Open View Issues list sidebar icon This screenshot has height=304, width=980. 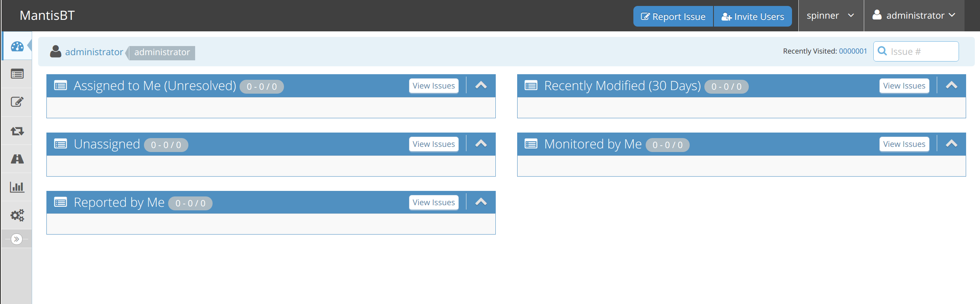17,74
